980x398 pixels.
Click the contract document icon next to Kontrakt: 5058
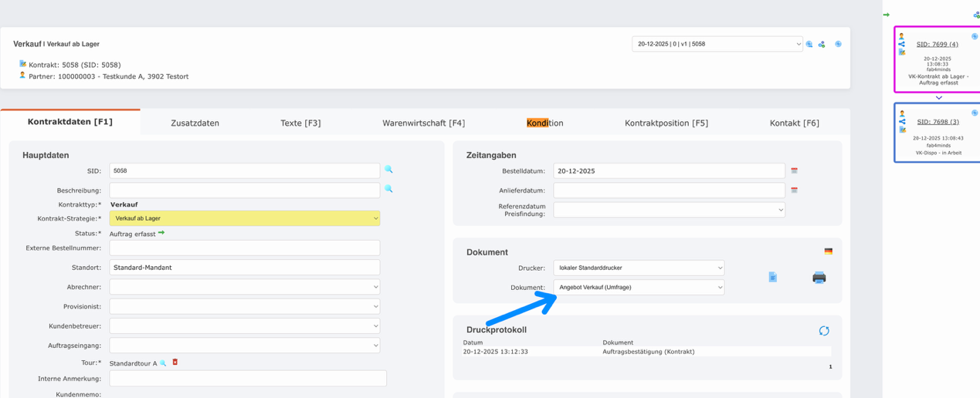(22, 64)
